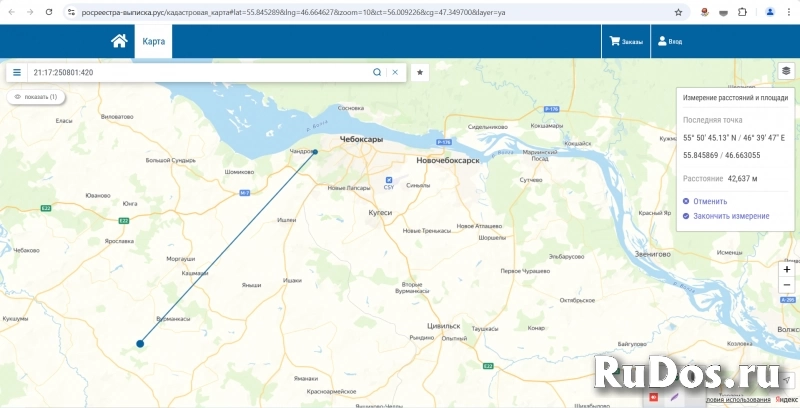Open the first browser extension icon

pyautogui.click(x=705, y=12)
